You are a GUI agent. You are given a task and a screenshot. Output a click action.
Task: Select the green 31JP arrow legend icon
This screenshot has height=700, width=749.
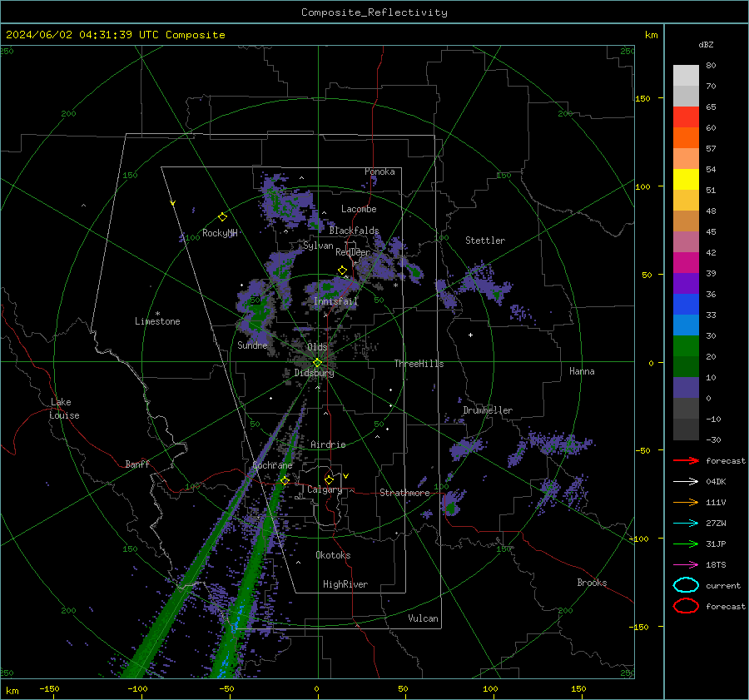pyautogui.click(x=686, y=544)
